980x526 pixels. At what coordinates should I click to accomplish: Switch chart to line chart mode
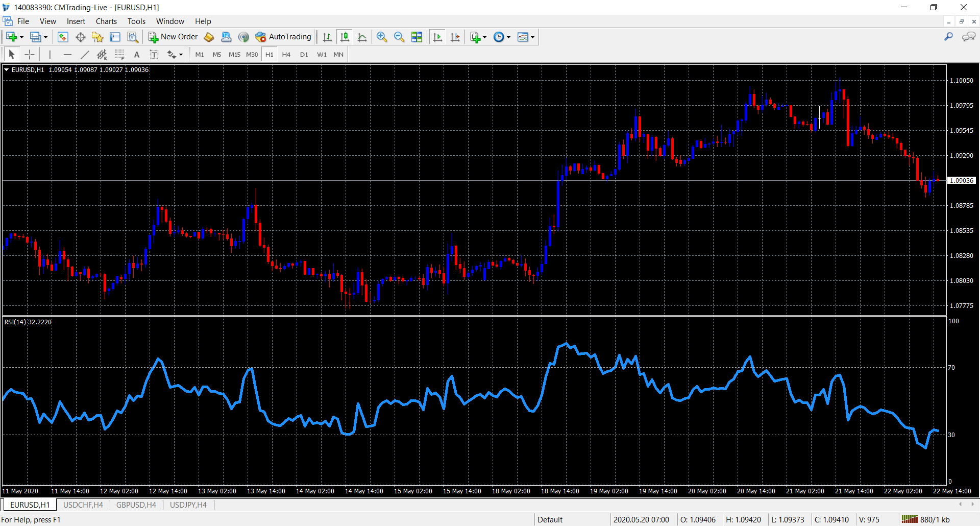(362, 37)
